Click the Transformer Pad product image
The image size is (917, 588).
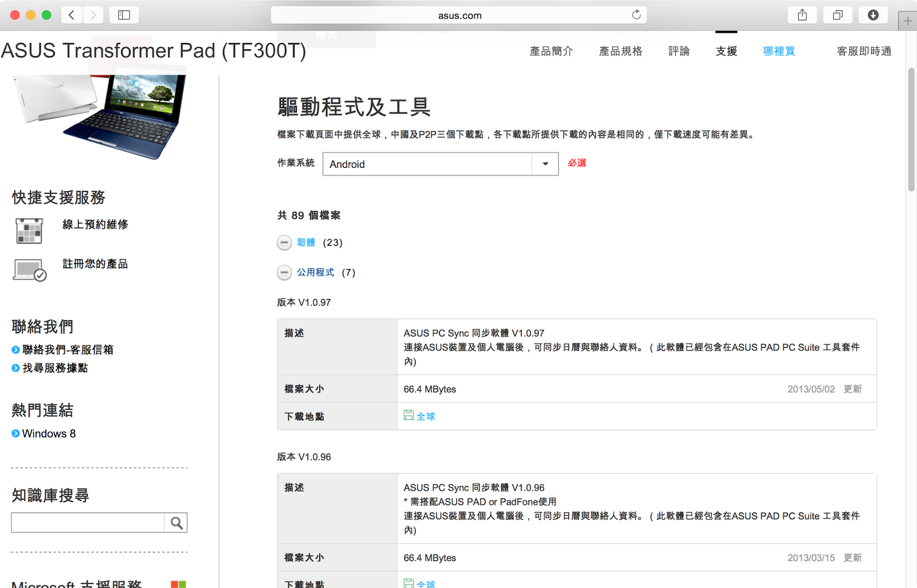click(100, 116)
